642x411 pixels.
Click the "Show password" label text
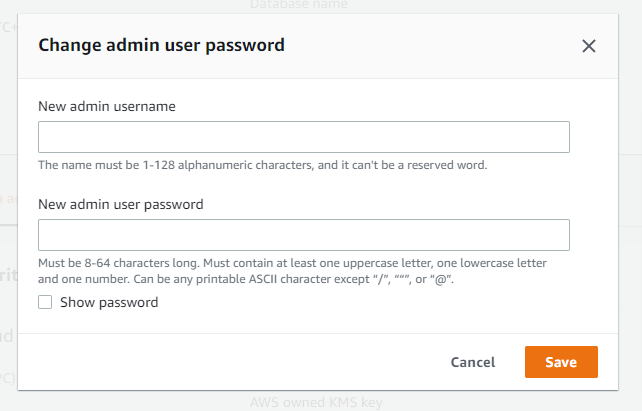tap(109, 302)
